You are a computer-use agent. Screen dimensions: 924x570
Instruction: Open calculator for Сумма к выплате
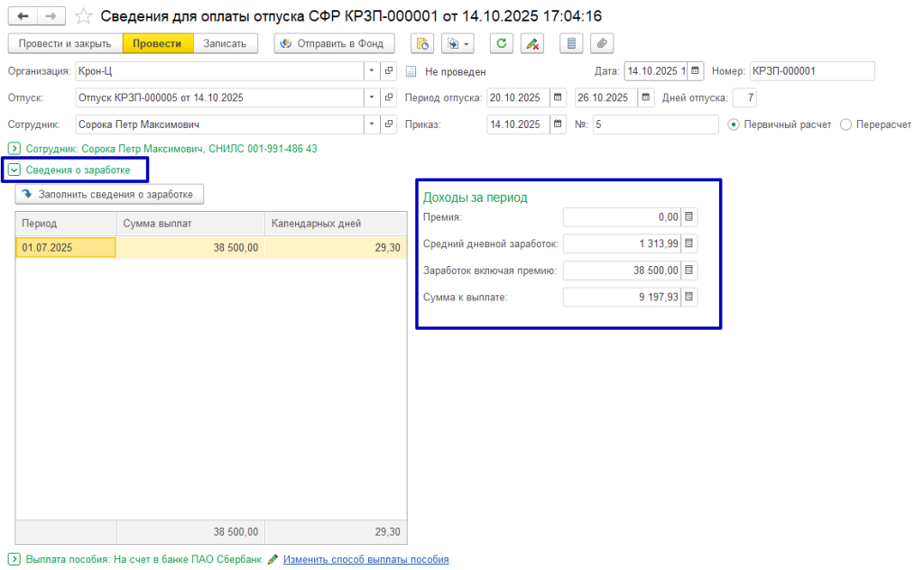pyautogui.click(x=688, y=298)
